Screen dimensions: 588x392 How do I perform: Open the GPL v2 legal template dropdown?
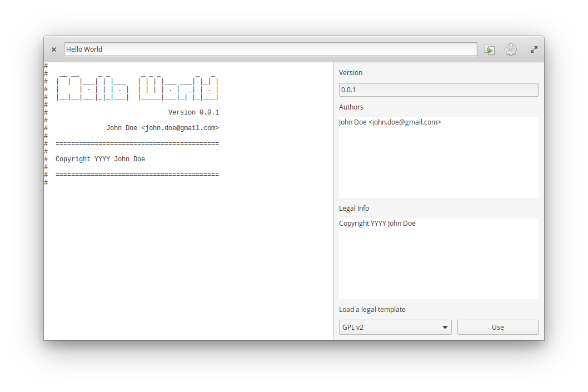395,327
